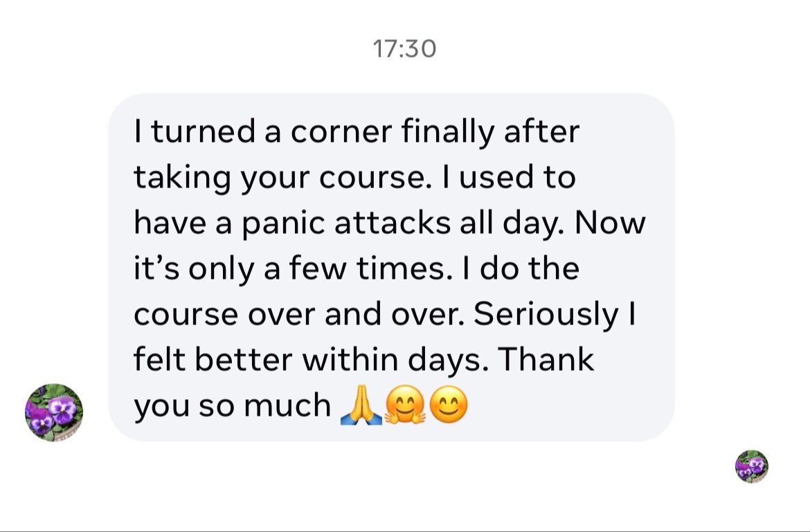Image resolution: width=810 pixels, height=532 pixels.
Task: Click the 17:30 message timestamp
Action: click(404, 49)
